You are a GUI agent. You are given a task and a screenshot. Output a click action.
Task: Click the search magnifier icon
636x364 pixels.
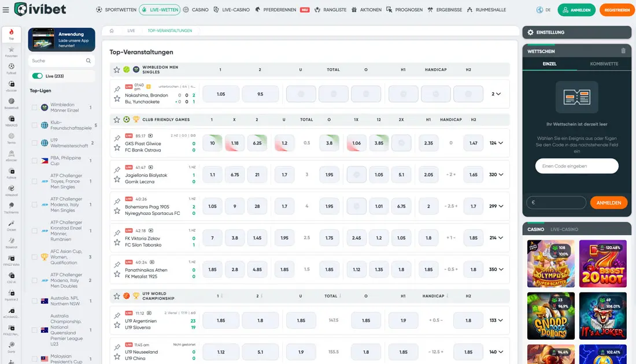[88, 61]
